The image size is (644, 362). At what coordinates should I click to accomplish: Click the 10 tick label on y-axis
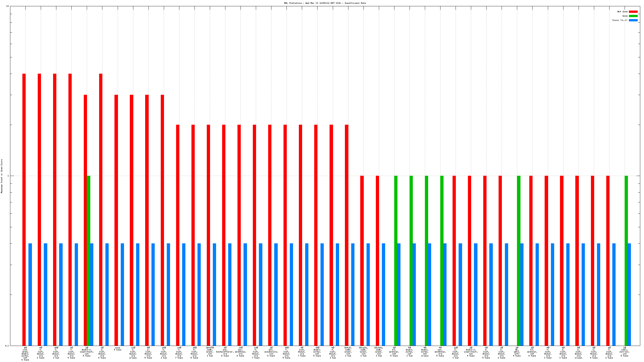click(x=7, y=6)
